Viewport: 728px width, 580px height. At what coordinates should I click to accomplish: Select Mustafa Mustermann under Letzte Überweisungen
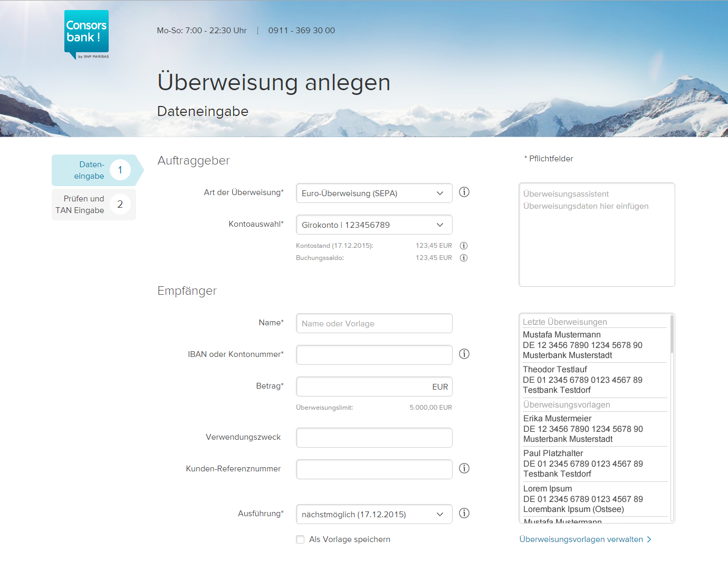(594, 345)
